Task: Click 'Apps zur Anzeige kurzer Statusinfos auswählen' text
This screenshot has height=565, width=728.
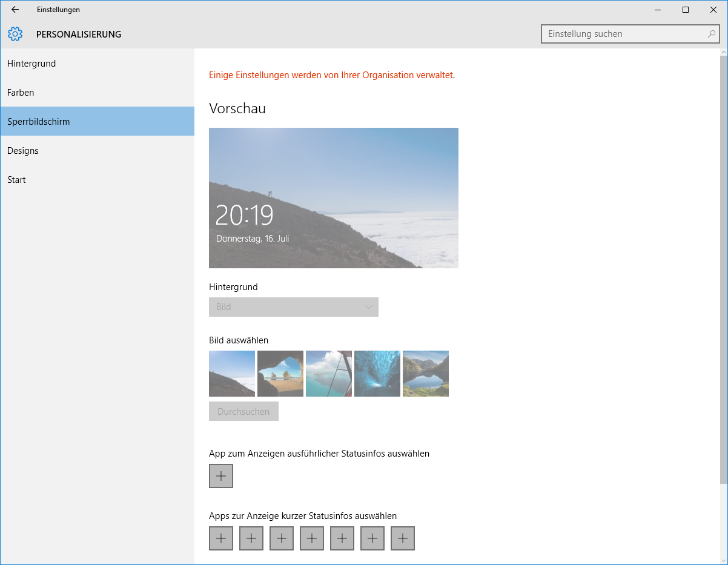Action: coord(303,516)
